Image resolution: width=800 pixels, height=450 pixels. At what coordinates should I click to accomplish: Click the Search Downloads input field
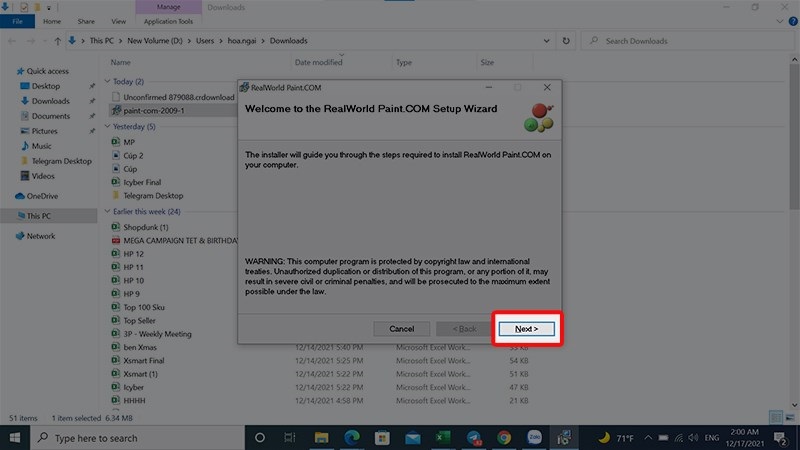[690, 41]
